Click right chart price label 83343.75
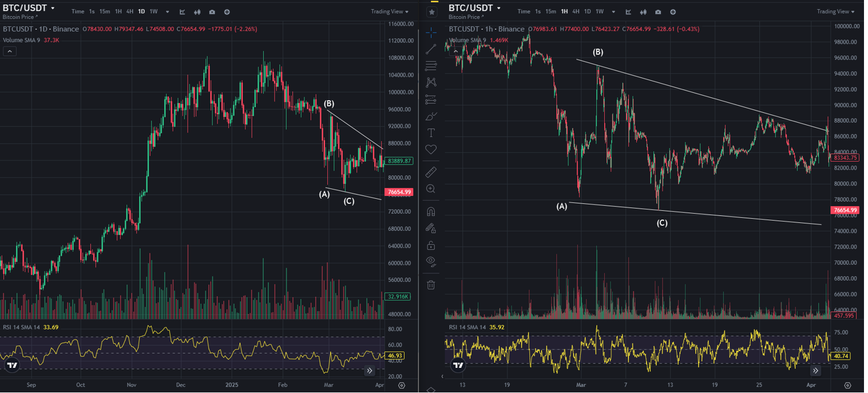This screenshot has width=868, height=393. coord(845,158)
